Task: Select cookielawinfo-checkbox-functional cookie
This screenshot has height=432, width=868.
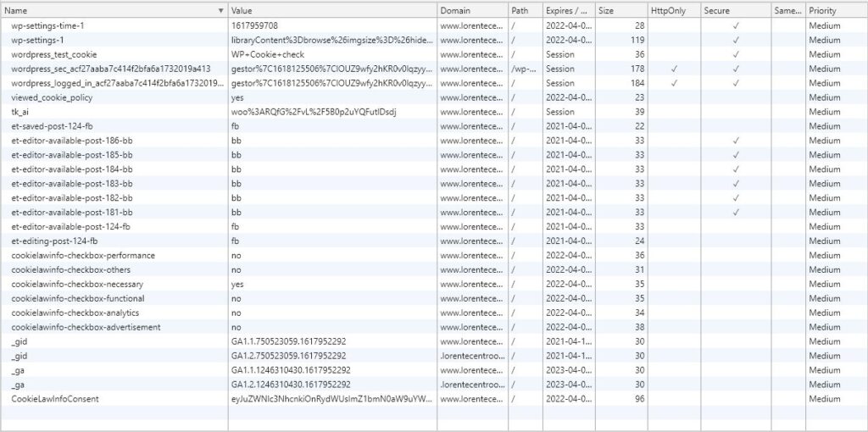Action: point(434,299)
